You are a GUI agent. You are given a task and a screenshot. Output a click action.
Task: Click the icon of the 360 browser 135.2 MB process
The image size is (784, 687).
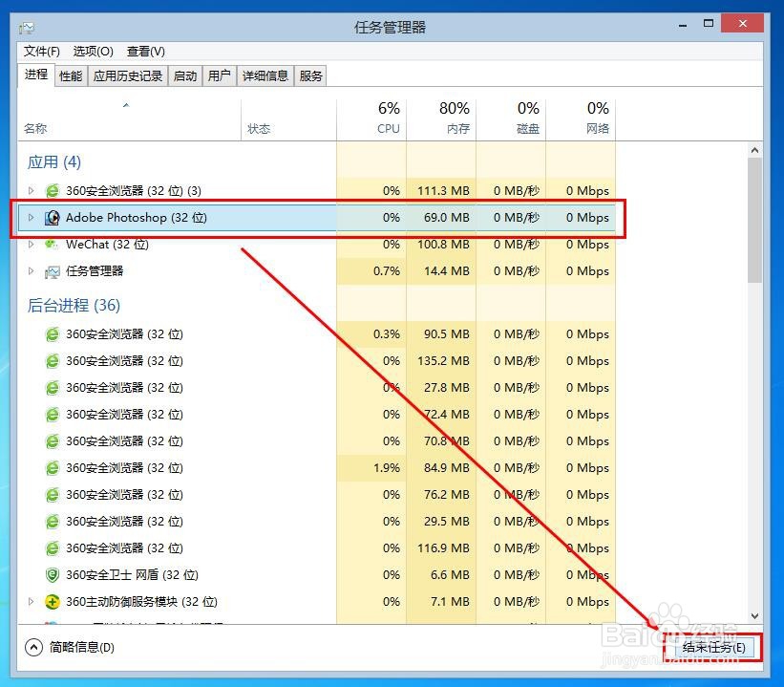52,361
